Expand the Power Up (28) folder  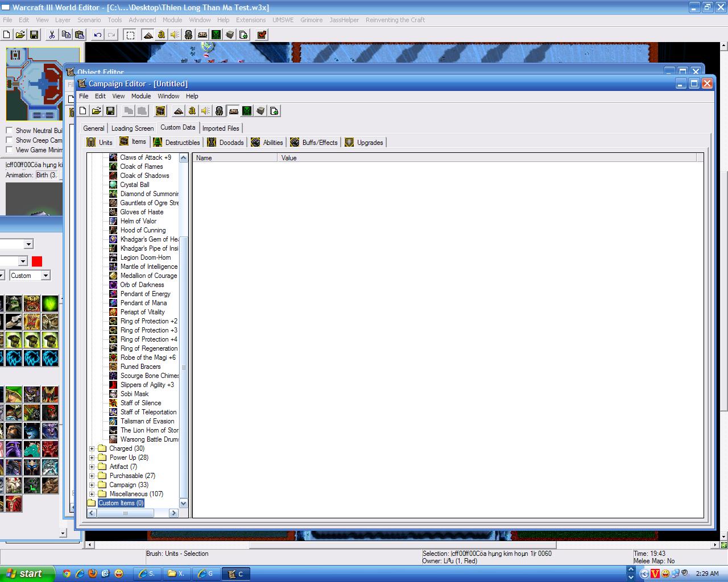pos(92,458)
